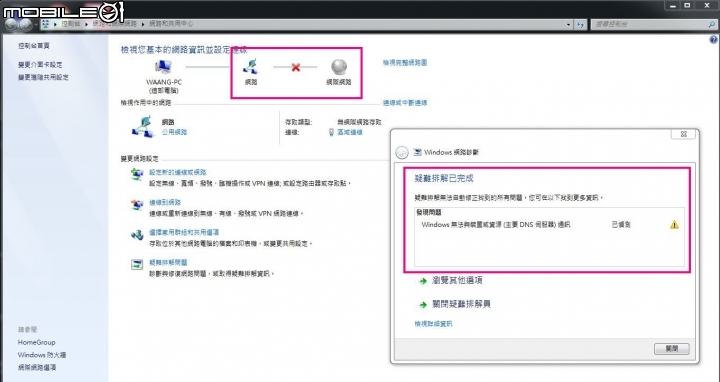
Task: Click the green arrow beside 瀏覽其他選項
Action: 423,281
